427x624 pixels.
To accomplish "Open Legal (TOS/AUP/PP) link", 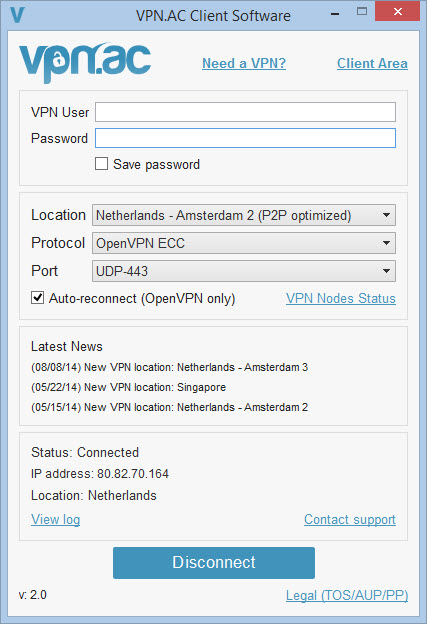I will (x=347, y=595).
